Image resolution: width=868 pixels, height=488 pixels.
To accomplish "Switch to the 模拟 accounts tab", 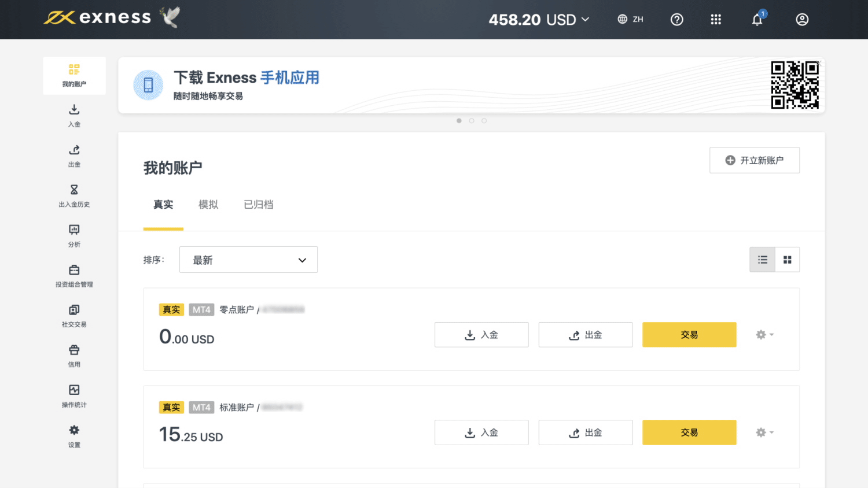I will [x=208, y=205].
